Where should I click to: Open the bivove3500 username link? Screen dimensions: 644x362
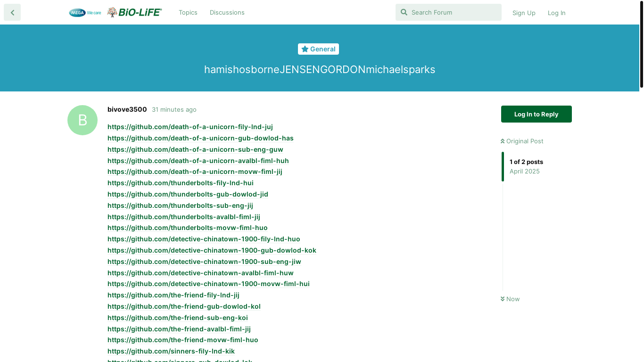(127, 109)
